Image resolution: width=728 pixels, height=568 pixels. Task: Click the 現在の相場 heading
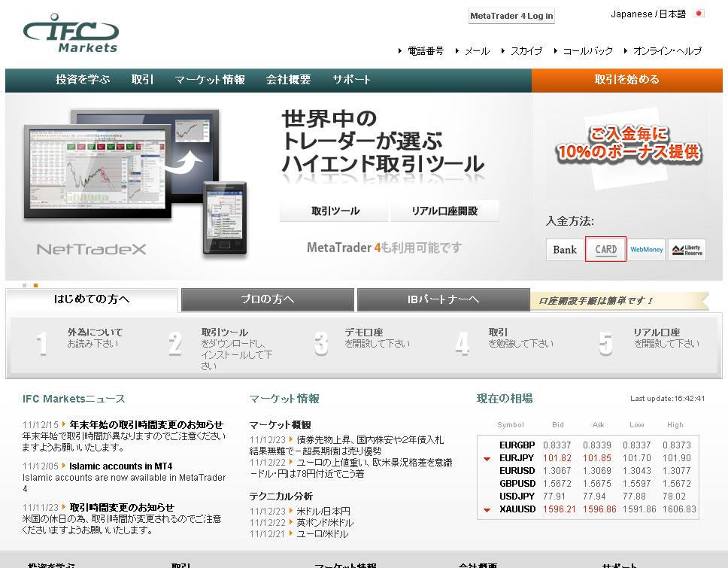tap(505, 399)
